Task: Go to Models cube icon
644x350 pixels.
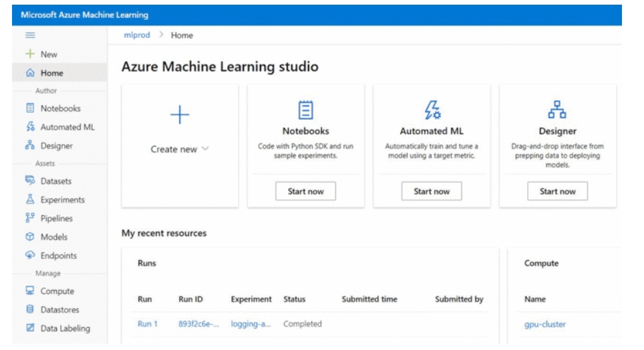Action: [x=30, y=236]
